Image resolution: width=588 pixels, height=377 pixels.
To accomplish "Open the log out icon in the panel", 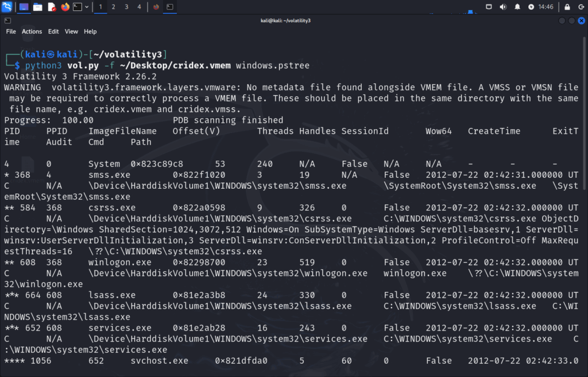I will 581,7.
